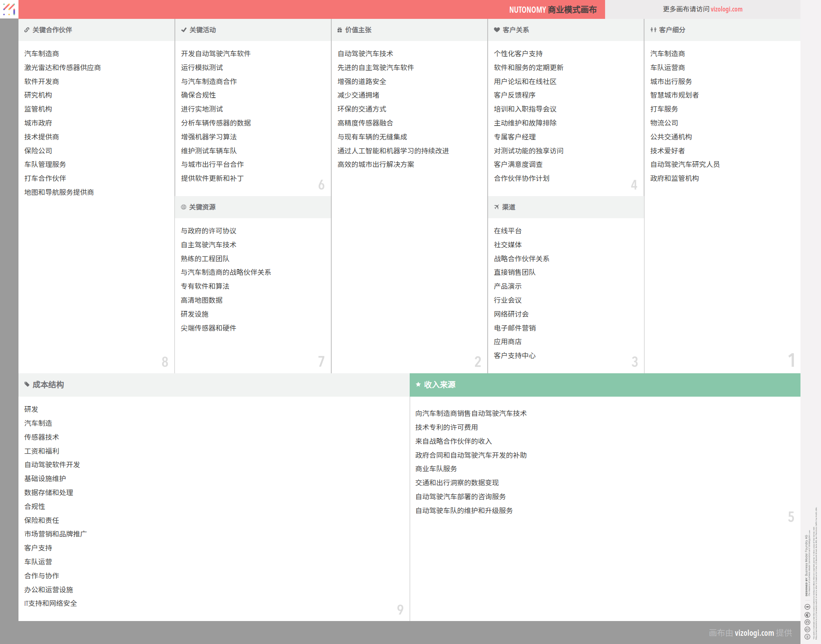Click the tag icon beside 成本结构

pyautogui.click(x=27, y=385)
